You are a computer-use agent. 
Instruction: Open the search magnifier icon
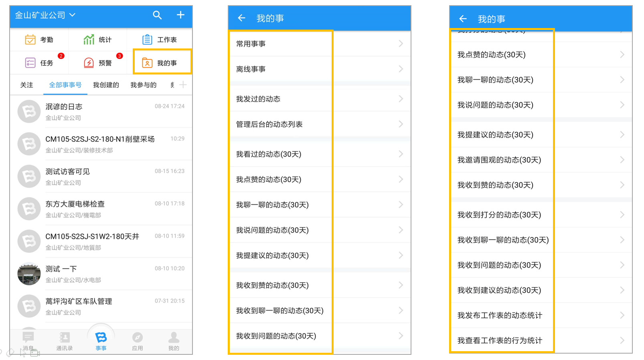click(157, 15)
